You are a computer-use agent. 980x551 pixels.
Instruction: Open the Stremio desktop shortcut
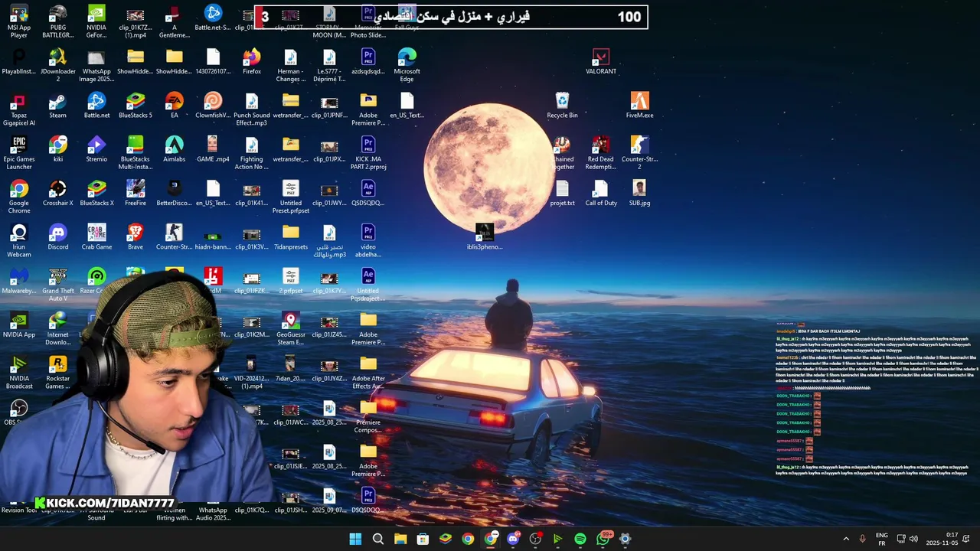click(96, 149)
